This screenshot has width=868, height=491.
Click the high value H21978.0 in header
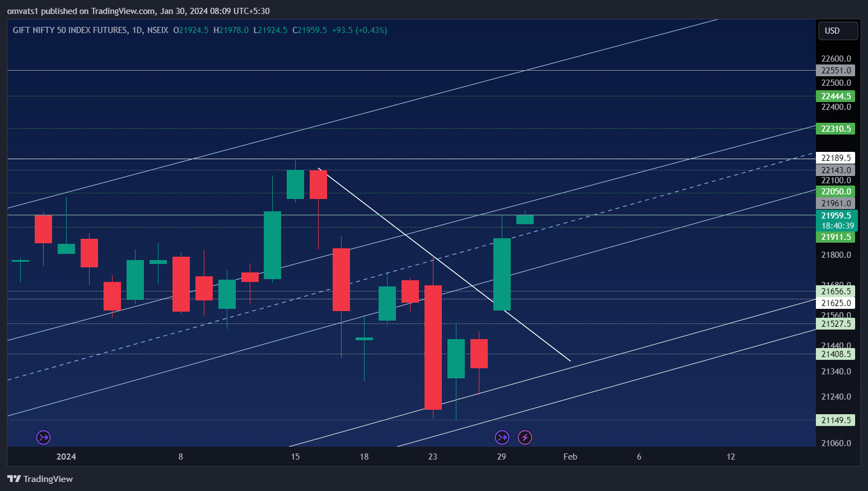(x=231, y=30)
